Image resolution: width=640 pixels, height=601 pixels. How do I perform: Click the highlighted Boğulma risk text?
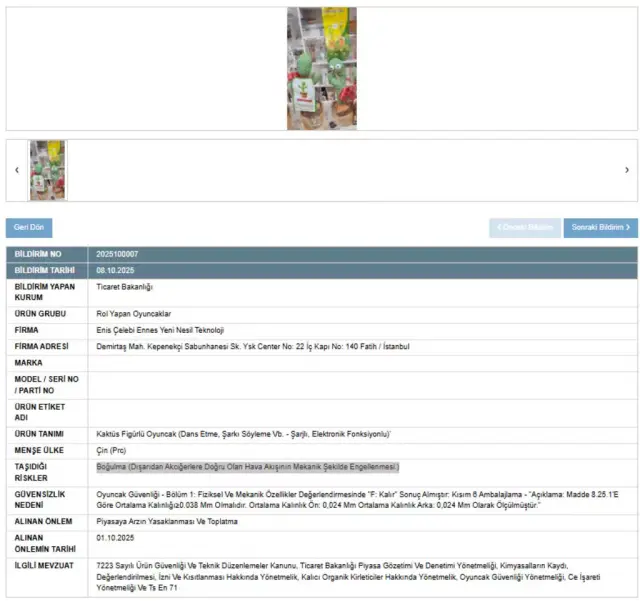click(x=247, y=467)
